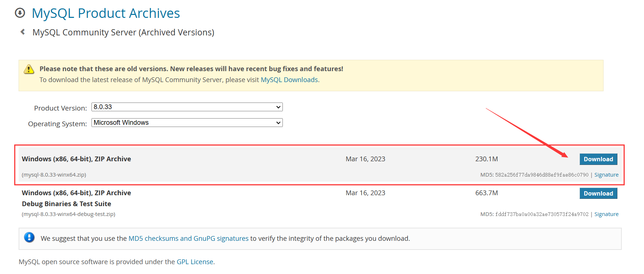
Task: Click MD5 hash fddf737ba0a00a32ae730573f24a9702
Action: 542,214
